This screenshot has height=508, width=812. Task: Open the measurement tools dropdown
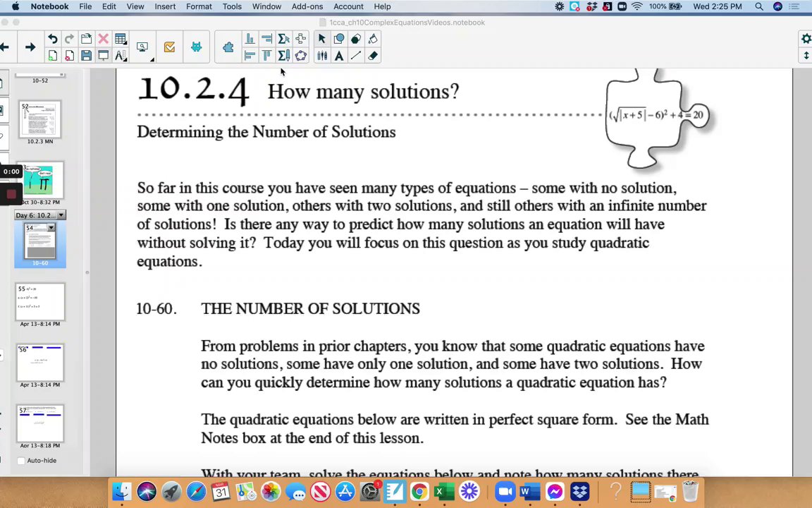coord(121,56)
